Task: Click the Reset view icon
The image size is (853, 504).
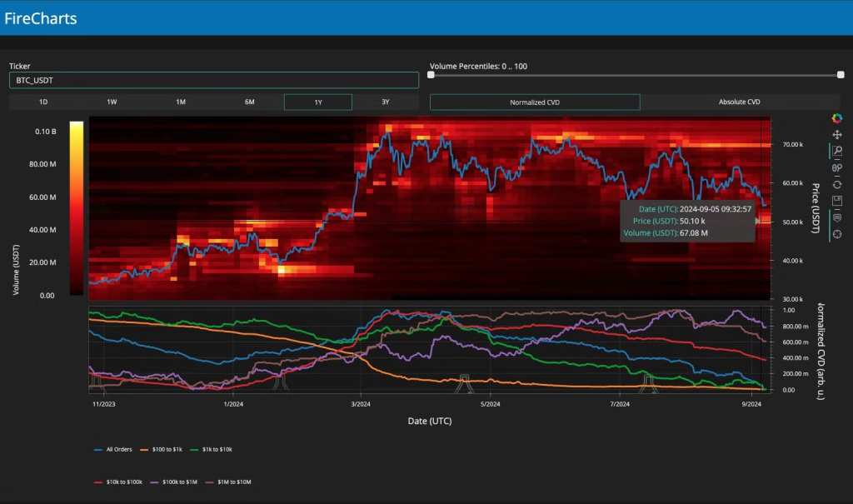Action: coord(837,184)
